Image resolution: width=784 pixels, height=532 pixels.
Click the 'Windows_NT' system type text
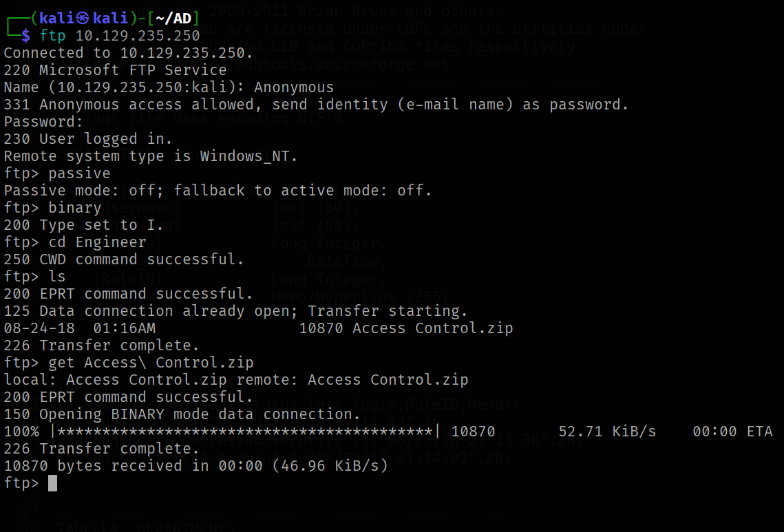[244, 156]
